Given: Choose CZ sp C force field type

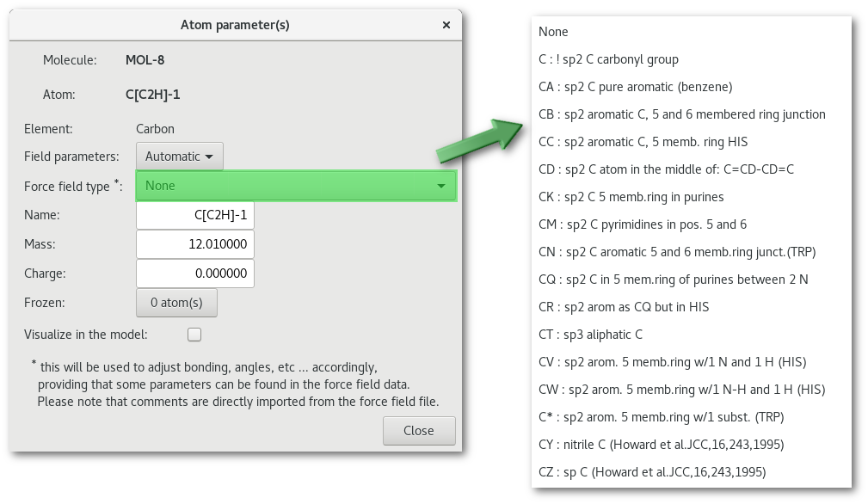Looking at the screenshot, I should pos(651,472).
